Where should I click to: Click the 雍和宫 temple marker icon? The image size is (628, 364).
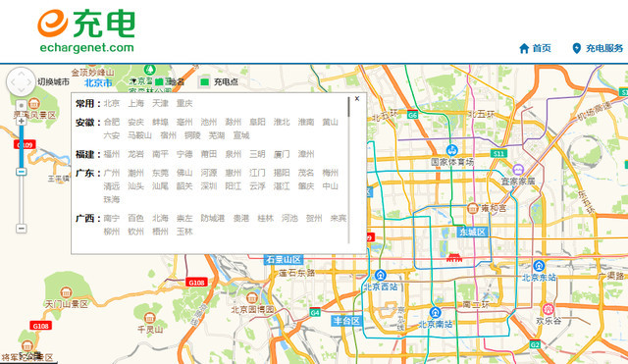(x=473, y=208)
